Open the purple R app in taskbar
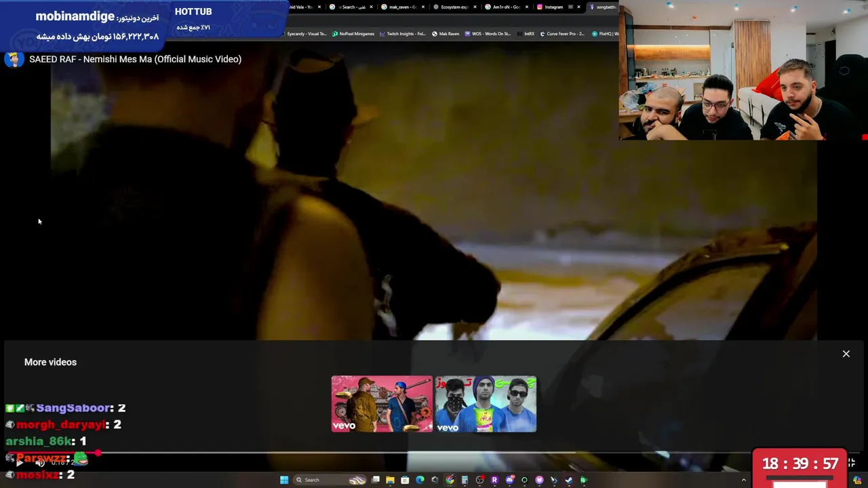 pyautogui.click(x=494, y=480)
